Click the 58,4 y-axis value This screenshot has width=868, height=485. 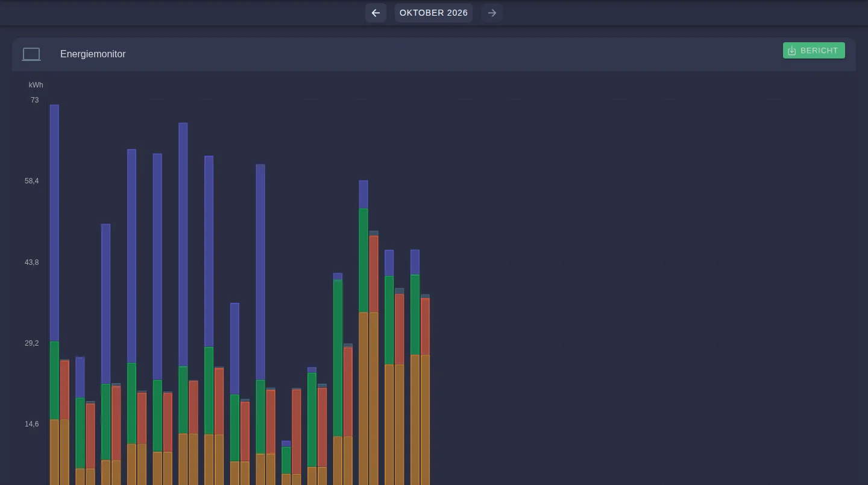(32, 181)
